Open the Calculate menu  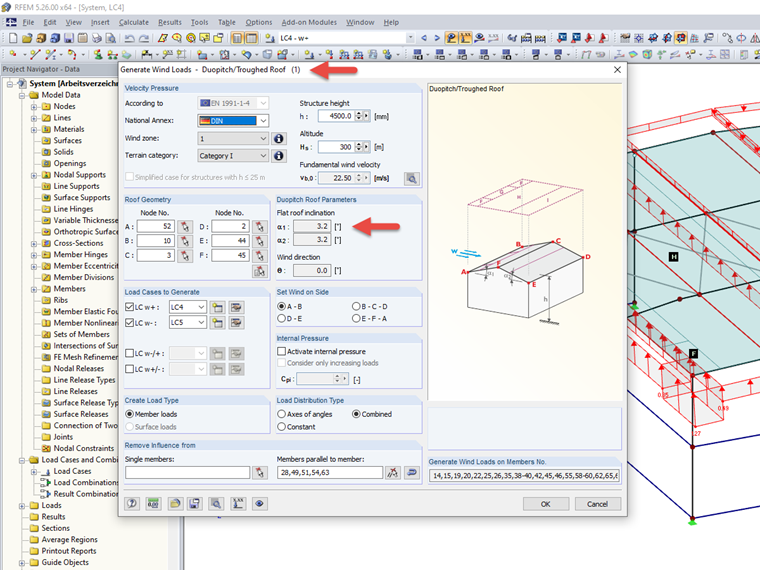(134, 22)
